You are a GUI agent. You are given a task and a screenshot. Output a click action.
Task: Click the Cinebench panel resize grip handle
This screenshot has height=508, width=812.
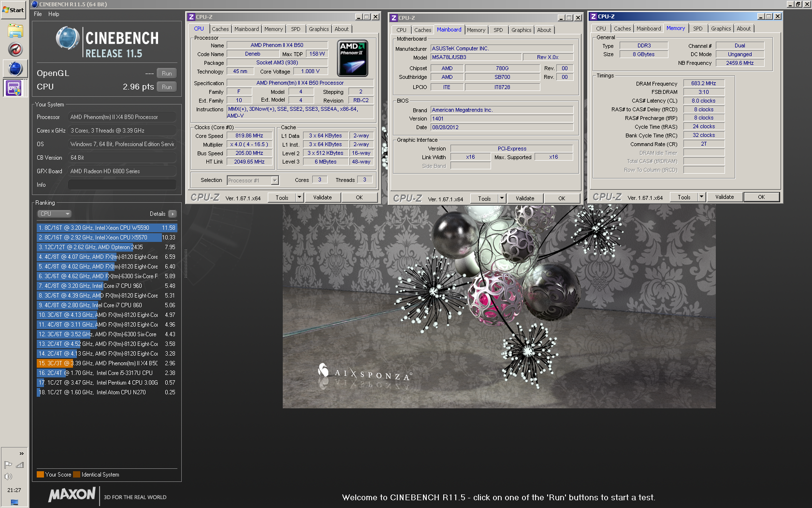[186, 265]
